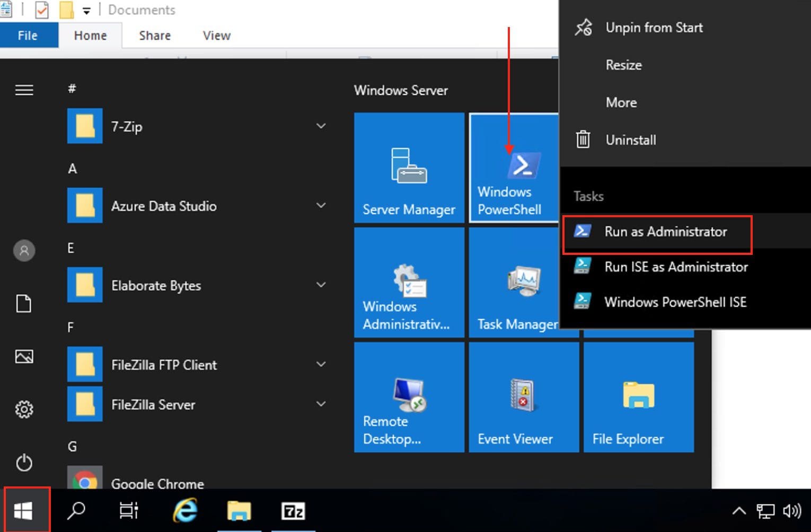Open the Server Manager tile
The height and width of the screenshot is (532, 811).
click(409, 167)
